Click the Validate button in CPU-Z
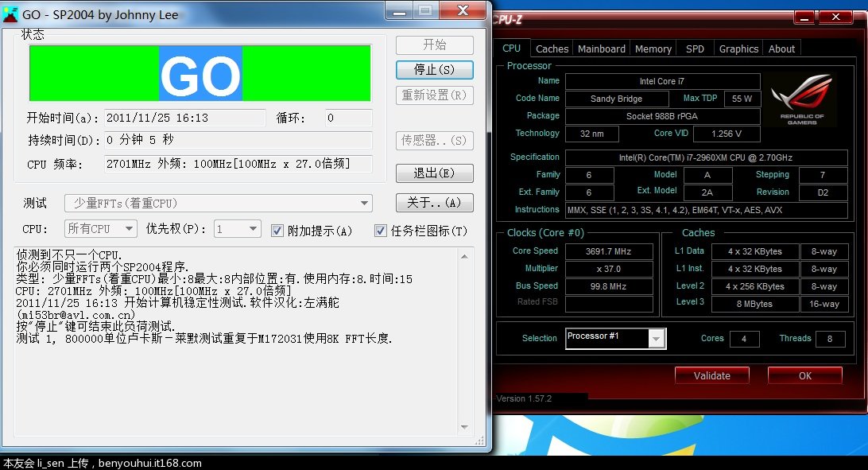This screenshot has width=868, height=470. coord(712,375)
